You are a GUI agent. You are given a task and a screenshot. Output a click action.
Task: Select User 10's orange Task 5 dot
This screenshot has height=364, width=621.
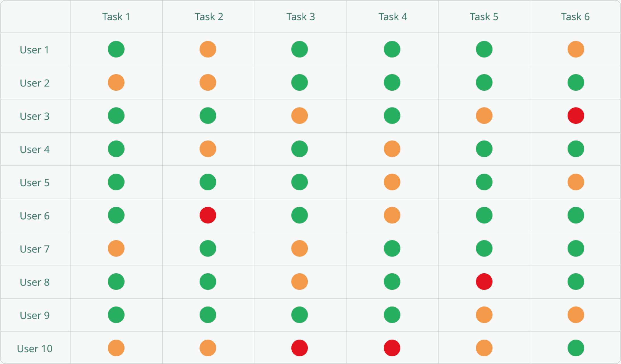(x=484, y=348)
